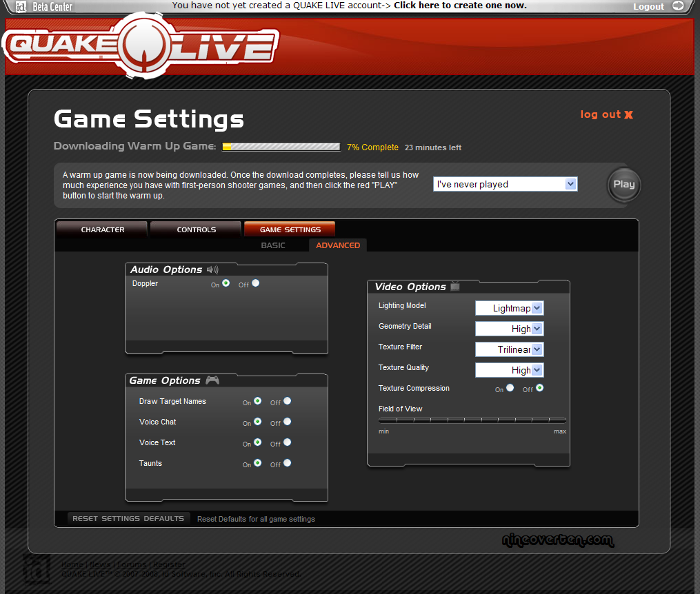Image resolution: width=700 pixels, height=594 pixels.
Task: Turn Doppler off
Action: [x=256, y=283]
